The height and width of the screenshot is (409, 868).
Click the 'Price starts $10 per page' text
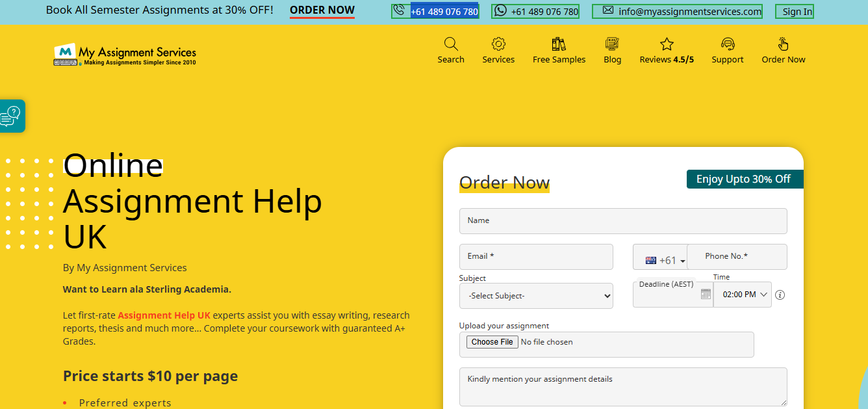click(150, 376)
